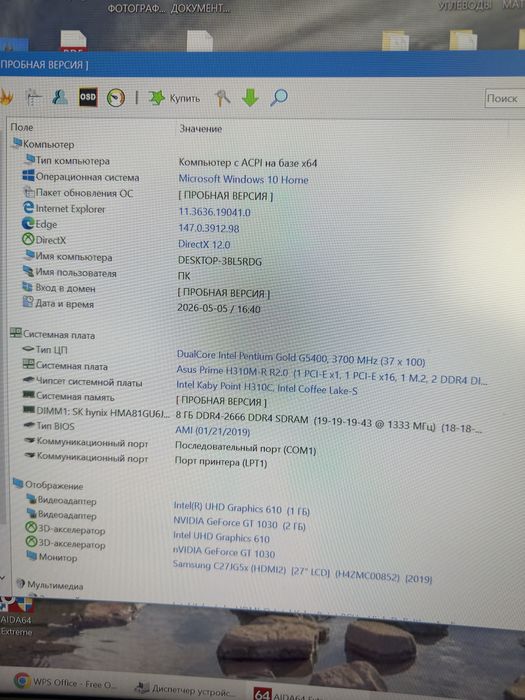This screenshot has width=525, height=700.
Task: Switch to WPS Office taskbar button
Action: pyautogui.click(x=65, y=682)
